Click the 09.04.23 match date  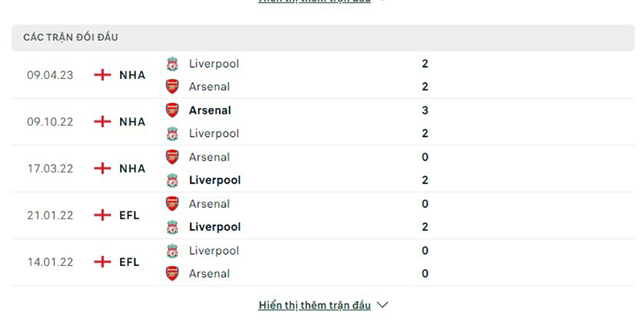point(50,75)
